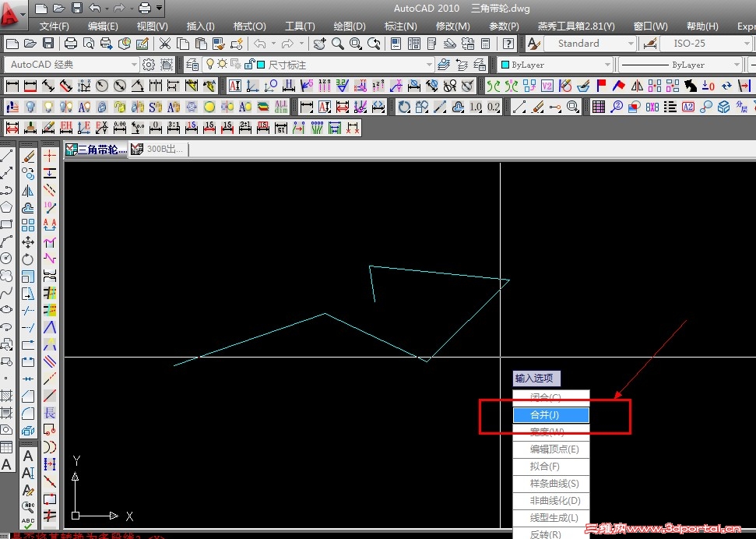The image size is (756, 539).
Task: Select the Rectangle draw tool
Action: click(6, 224)
